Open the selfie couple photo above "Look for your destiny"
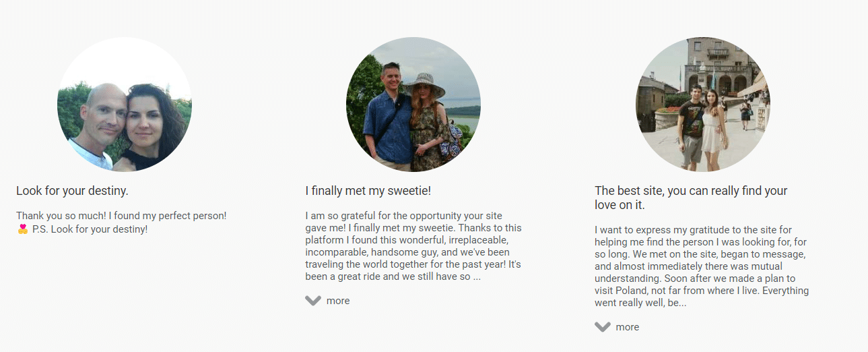 coord(125,105)
